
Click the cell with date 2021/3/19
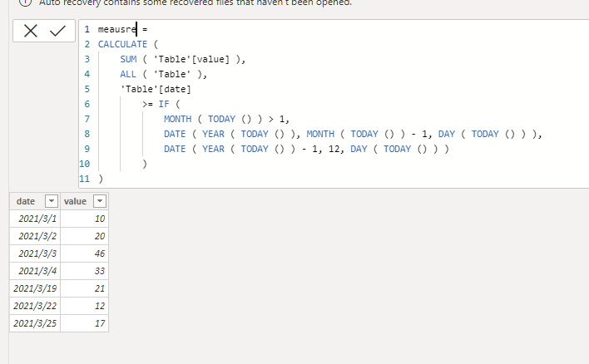pos(35,288)
